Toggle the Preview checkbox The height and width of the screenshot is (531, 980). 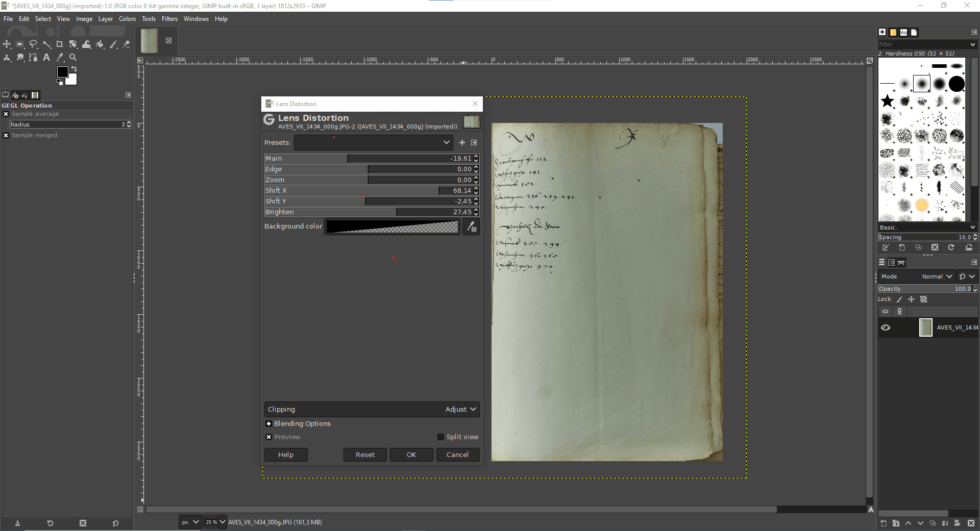pyautogui.click(x=269, y=437)
